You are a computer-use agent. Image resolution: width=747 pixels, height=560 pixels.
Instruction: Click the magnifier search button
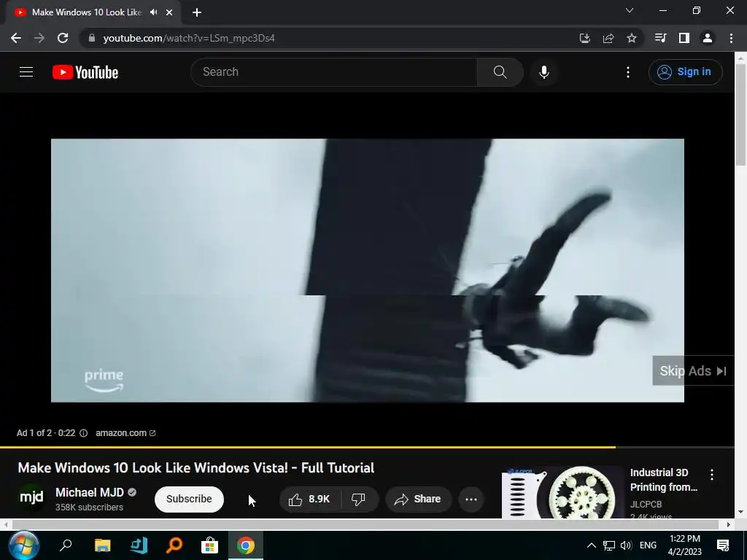point(500,72)
